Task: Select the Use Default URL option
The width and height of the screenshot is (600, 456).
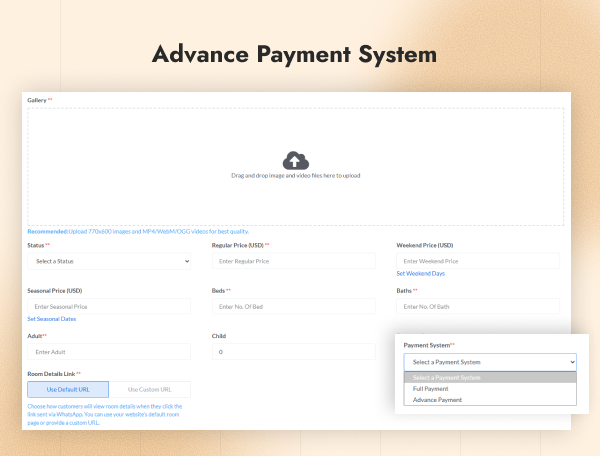Action: tap(68, 389)
